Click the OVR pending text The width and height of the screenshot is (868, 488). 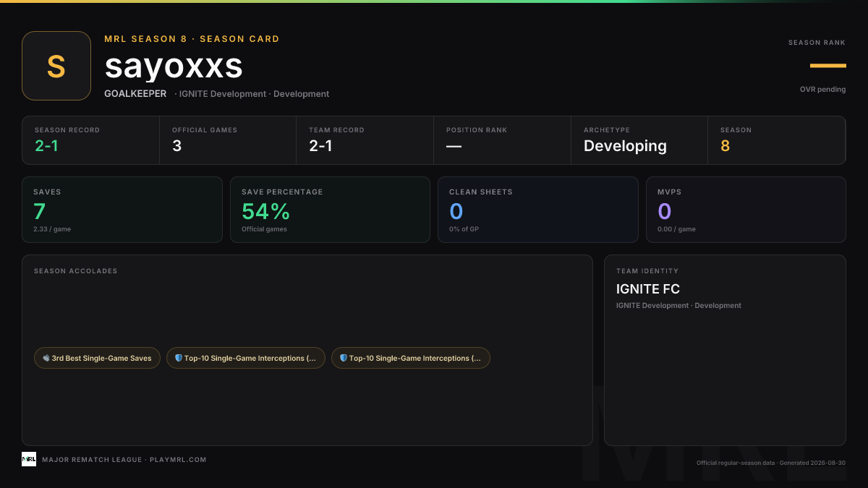pyautogui.click(x=822, y=90)
